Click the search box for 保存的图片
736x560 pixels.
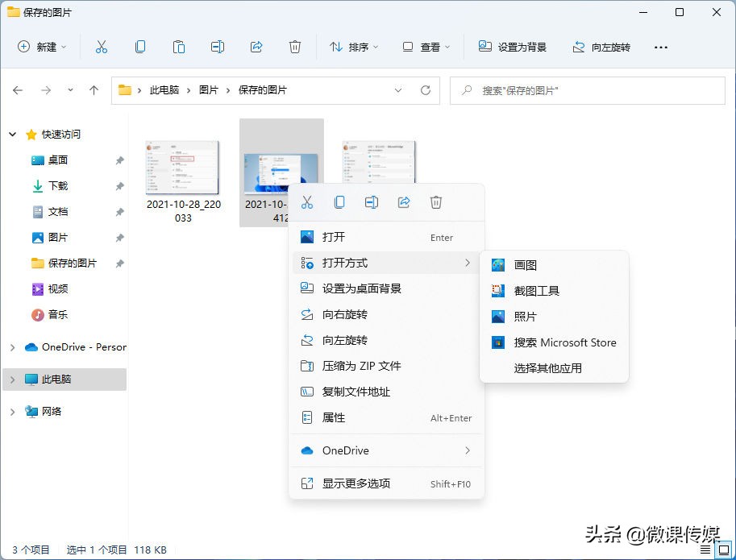[587, 90]
